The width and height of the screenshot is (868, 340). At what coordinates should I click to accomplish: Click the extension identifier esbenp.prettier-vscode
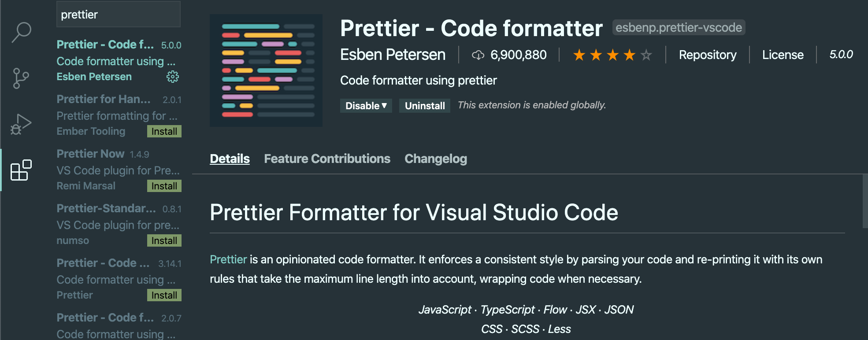[679, 27]
